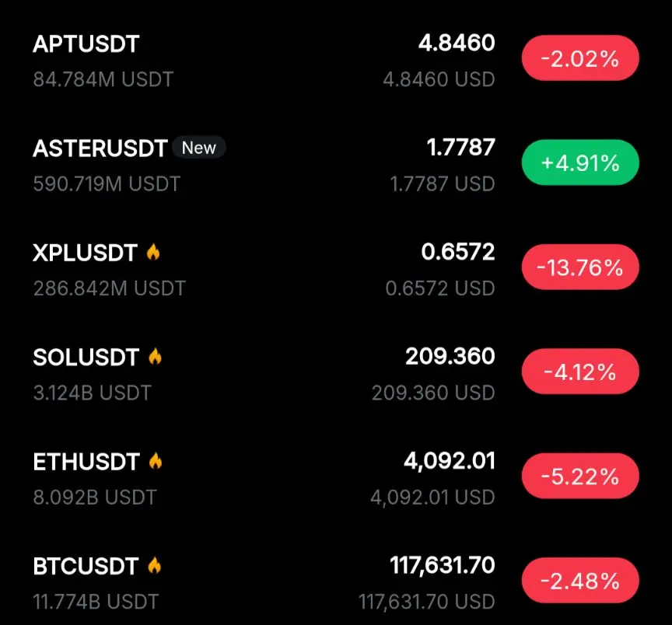Tap the flame icon next to XPLUSDT
Image resolution: width=672 pixels, height=625 pixels.
click(153, 253)
